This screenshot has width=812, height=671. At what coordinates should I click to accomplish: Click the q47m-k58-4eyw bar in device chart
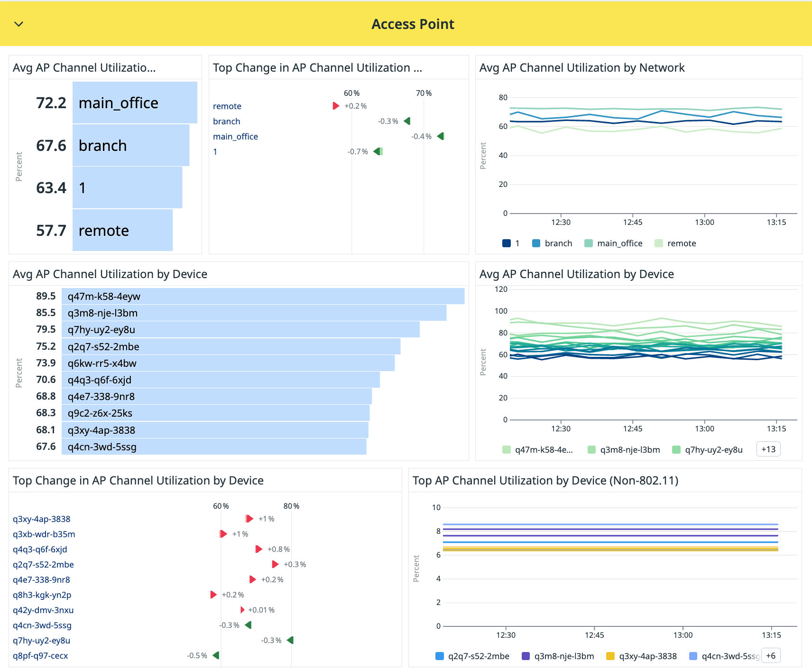pos(261,296)
